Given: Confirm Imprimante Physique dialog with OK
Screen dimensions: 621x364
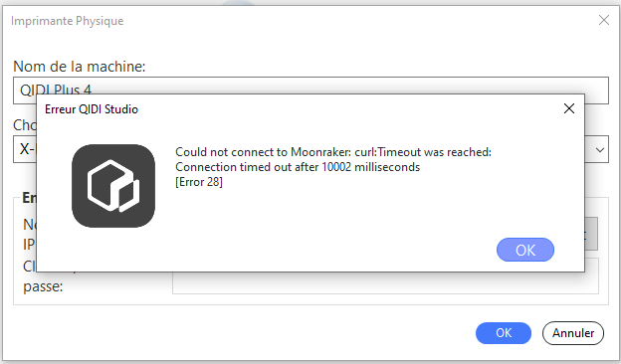Looking at the screenshot, I should click(504, 333).
